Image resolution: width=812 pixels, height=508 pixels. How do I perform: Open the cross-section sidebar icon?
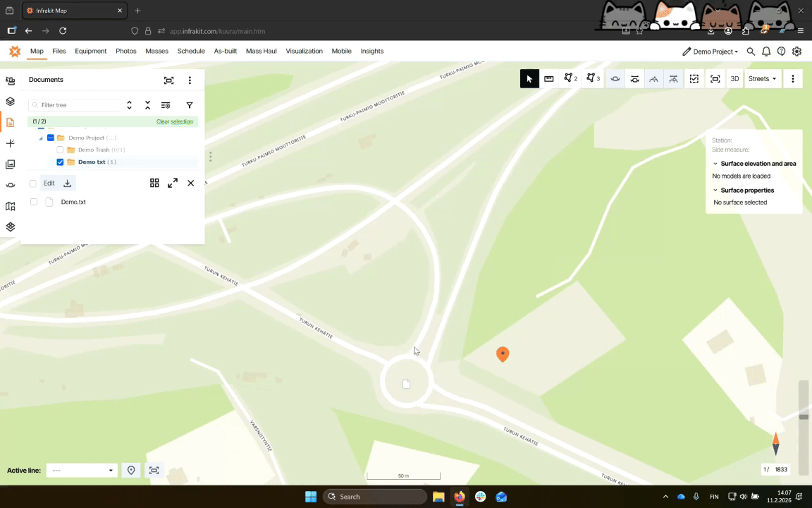11,185
